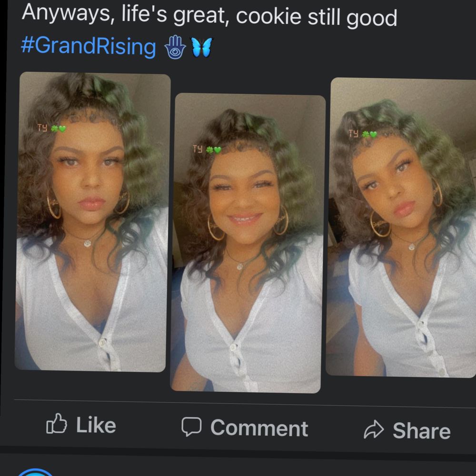Viewport: 476px width, 476px height.
Task: Tap the Like label under the post
Action: [96, 425]
